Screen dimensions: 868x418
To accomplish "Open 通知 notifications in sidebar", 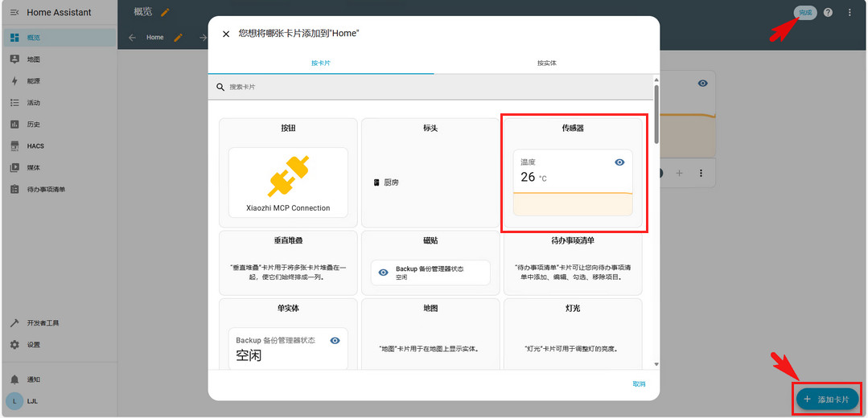I will 33,379.
